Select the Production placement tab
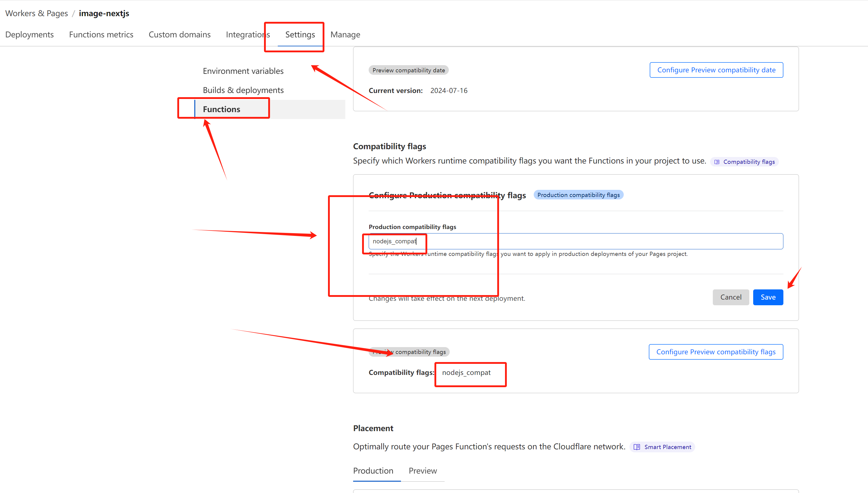This screenshot has width=868, height=493. [373, 471]
